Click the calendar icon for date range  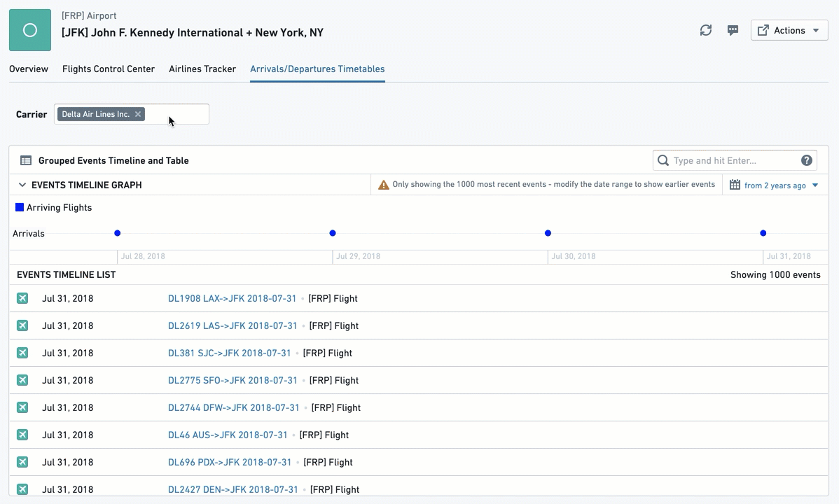pyautogui.click(x=735, y=185)
